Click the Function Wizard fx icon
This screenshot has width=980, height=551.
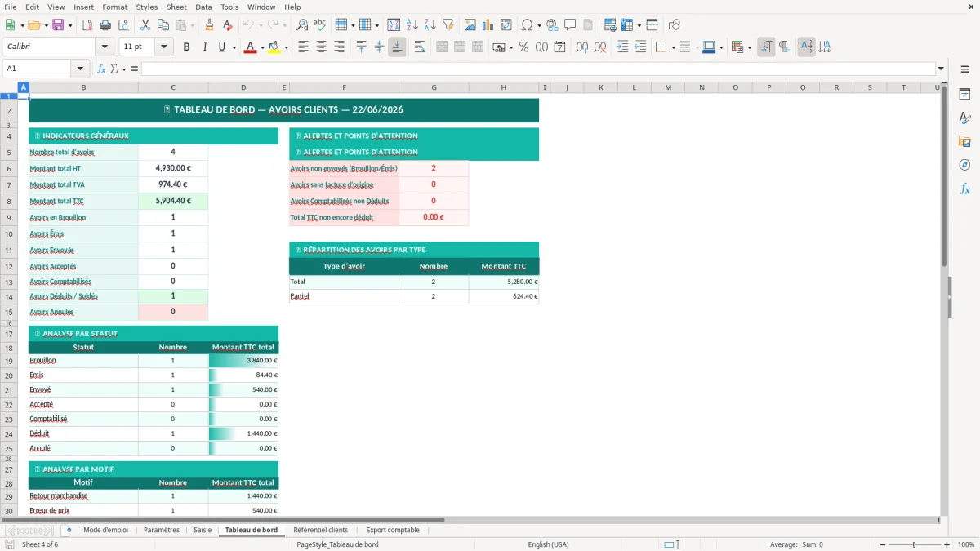tap(101, 69)
